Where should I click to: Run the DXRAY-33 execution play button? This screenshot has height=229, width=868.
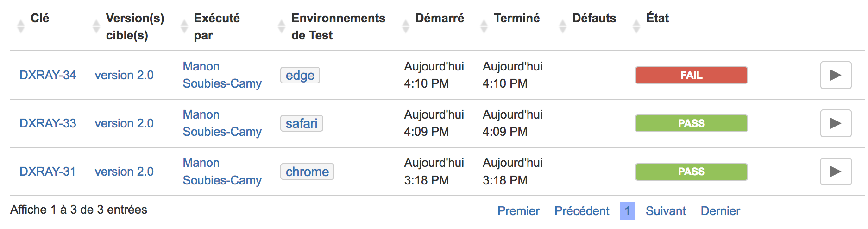tap(836, 123)
